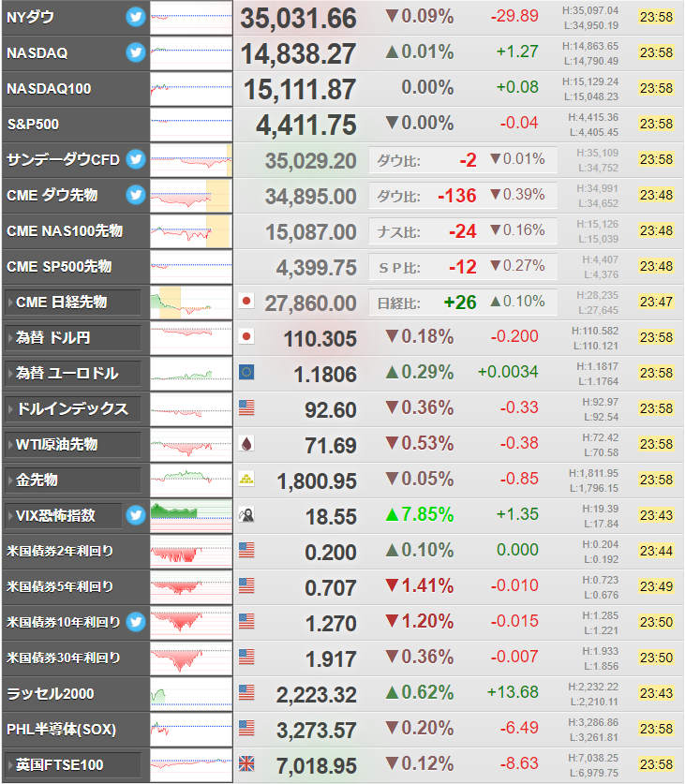Click the Twitter icon beside VIX恐怖指数
The width and height of the screenshot is (685, 784).
136,515
